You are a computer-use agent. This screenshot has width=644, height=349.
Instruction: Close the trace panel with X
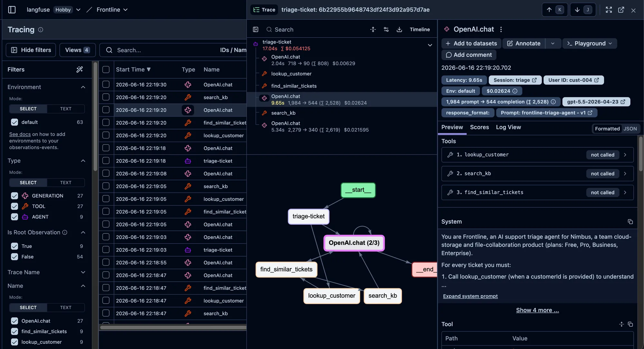633,10
